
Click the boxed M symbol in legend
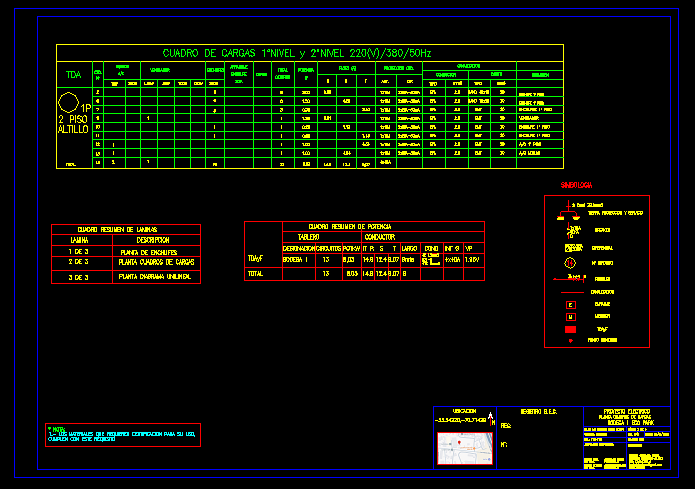pos(571,317)
